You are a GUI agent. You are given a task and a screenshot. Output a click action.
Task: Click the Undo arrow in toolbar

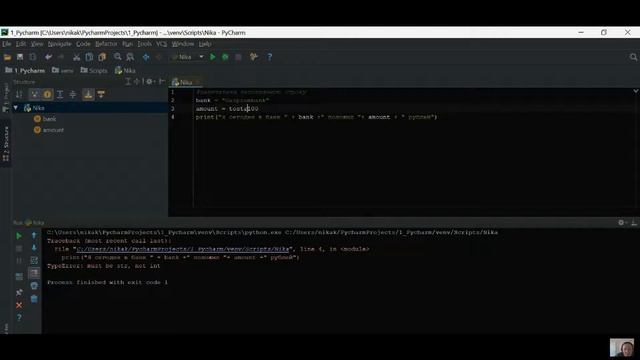(49, 57)
